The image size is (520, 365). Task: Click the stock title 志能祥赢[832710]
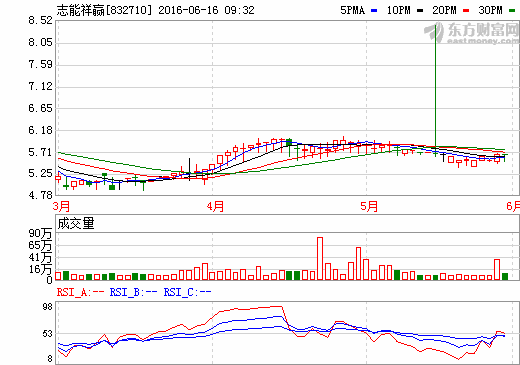click(104, 10)
